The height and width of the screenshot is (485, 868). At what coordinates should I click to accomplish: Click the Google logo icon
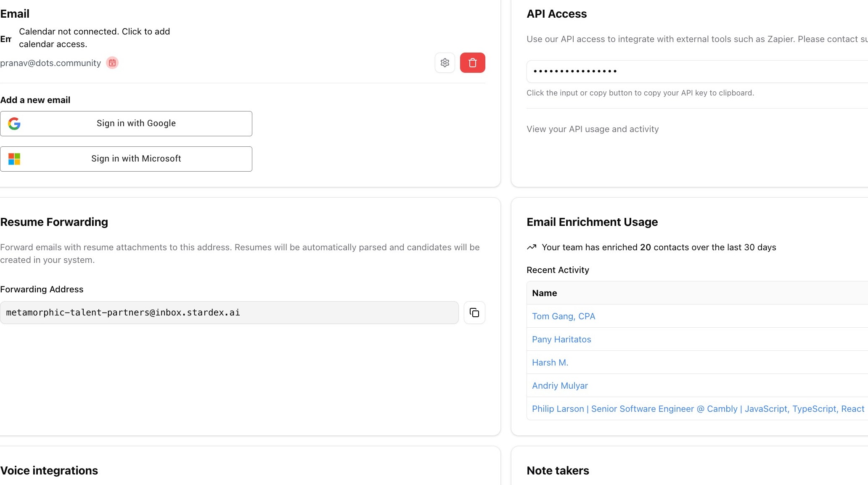(14, 124)
